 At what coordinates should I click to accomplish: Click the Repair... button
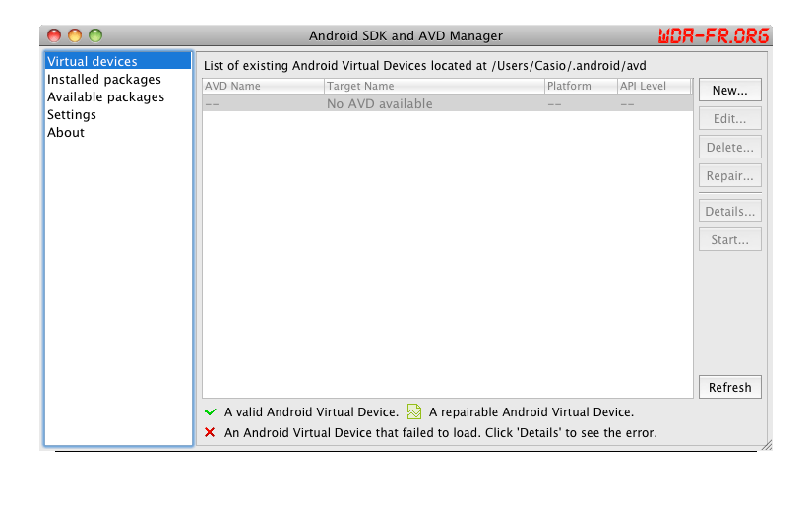click(x=729, y=176)
